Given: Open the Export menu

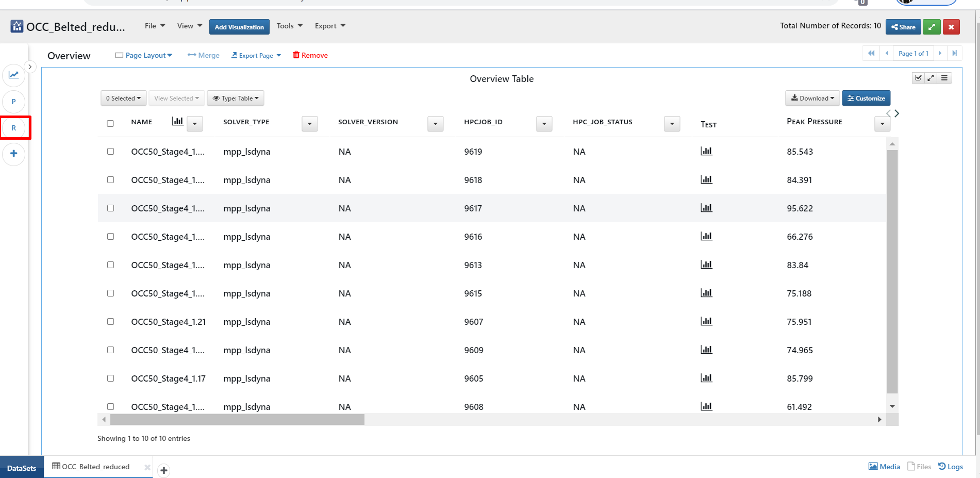Looking at the screenshot, I should (x=330, y=26).
